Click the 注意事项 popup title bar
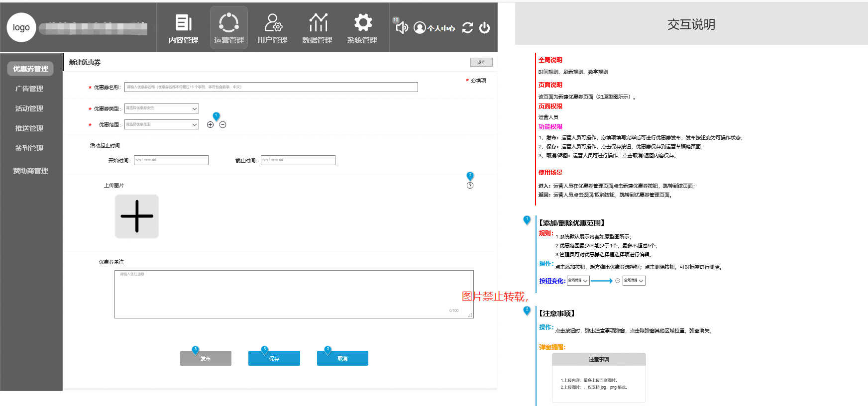This screenshot has height=410, width=868. click(x=599, y=359)
